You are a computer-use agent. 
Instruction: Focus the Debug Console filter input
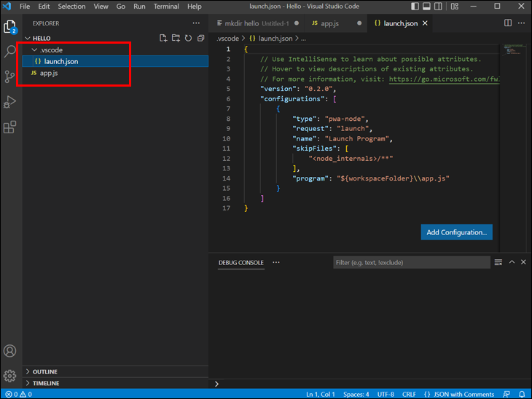tap(410, 262)
